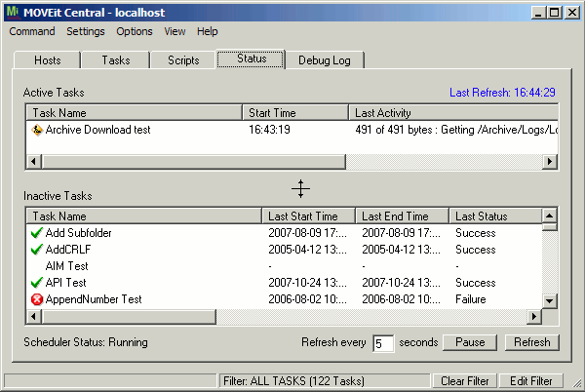Select the AddCRLF task name
Image resolution: width=585 pixels, height=392 pixels.
[x=68, y=250]
